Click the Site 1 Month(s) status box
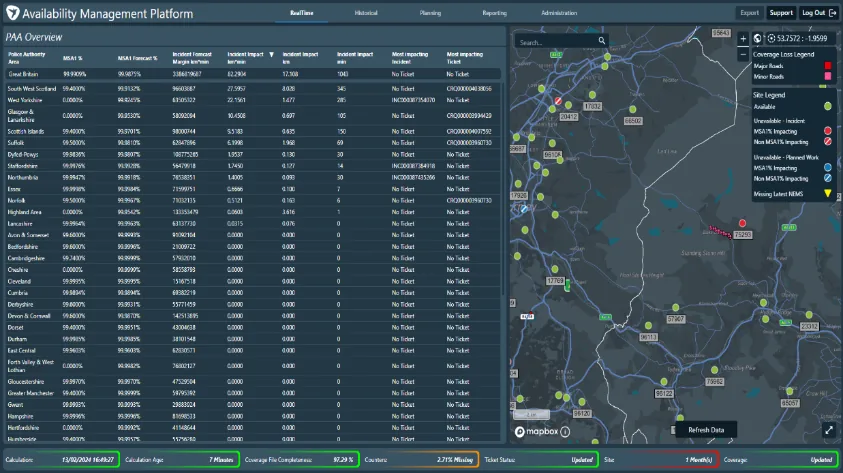 (659, 460)
